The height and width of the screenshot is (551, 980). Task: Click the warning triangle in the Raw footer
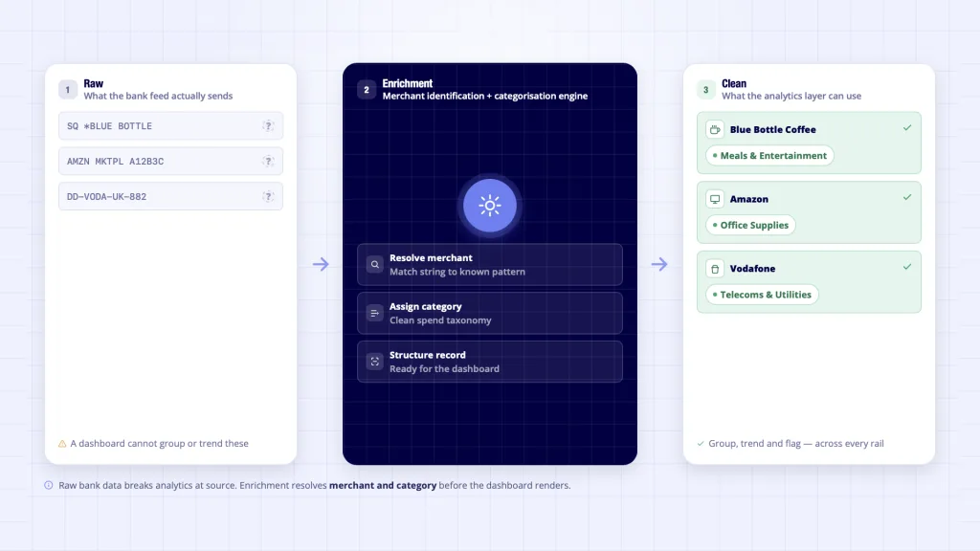[62, 444]
